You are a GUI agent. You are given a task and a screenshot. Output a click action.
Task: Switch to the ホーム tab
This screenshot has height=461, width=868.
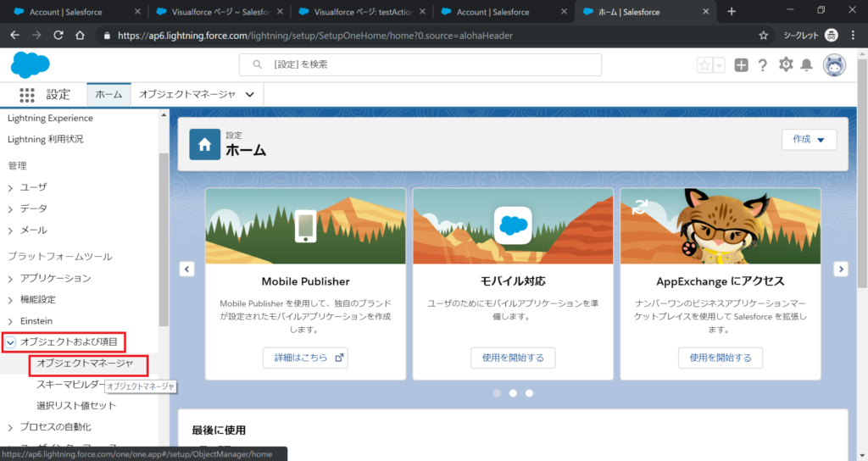pos(108,95)
